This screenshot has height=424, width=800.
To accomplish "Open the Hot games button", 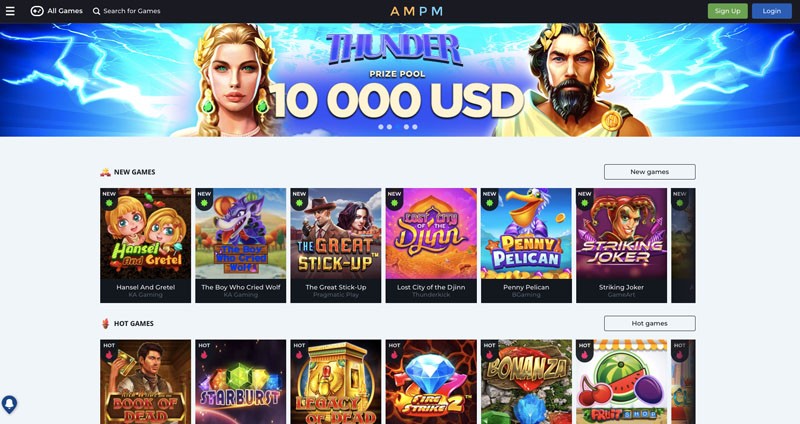I will [649, 323].
